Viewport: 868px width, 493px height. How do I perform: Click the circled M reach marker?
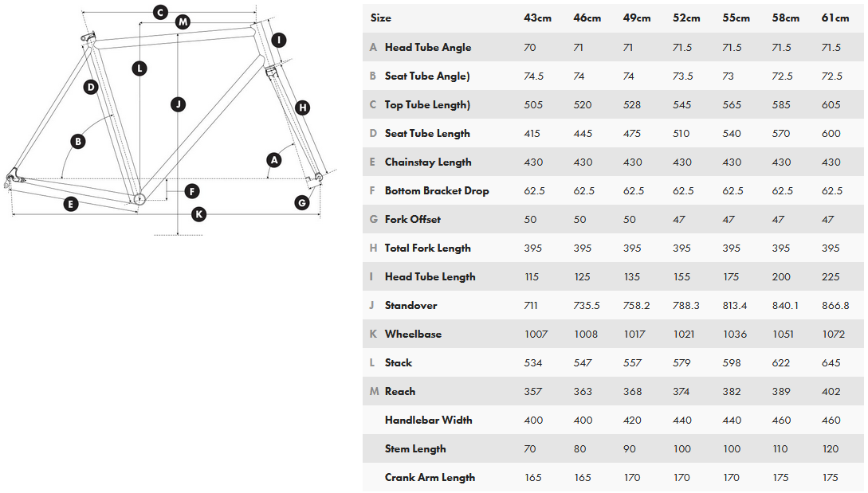pyautogui.click(x=183, y=22)
